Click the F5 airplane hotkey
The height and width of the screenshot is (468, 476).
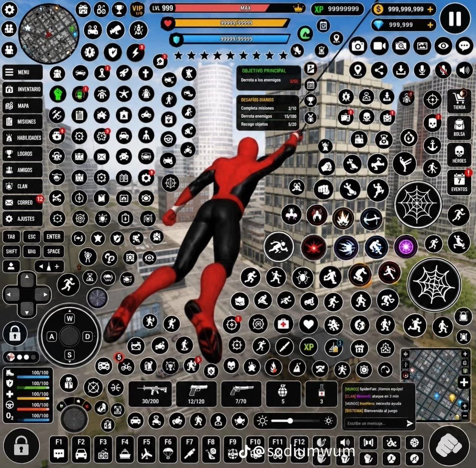coord(147,449)
